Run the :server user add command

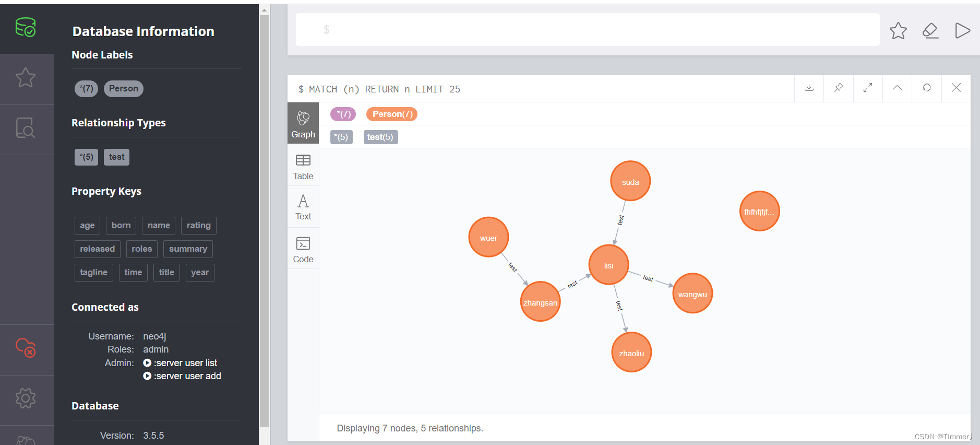click(x=186, y=376)
